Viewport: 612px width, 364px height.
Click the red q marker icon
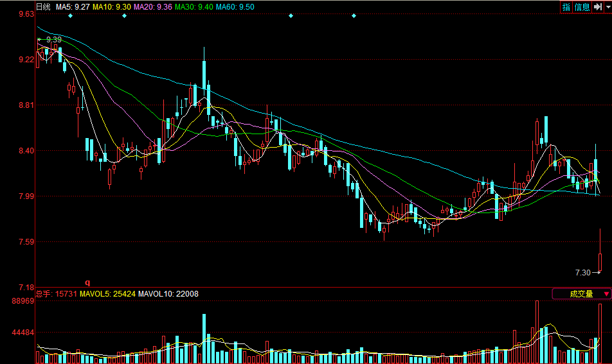coord(88,282)
